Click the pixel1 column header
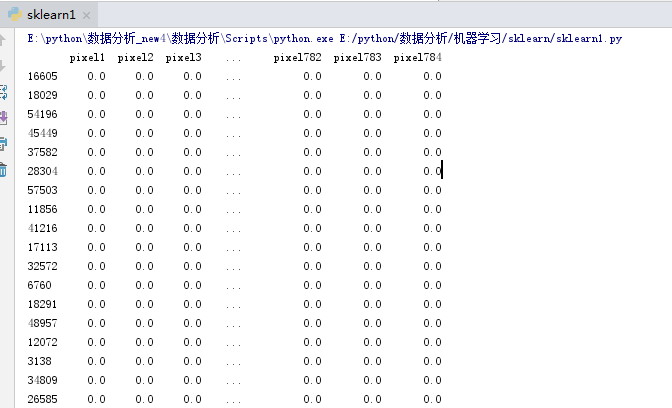 [87, 58]
